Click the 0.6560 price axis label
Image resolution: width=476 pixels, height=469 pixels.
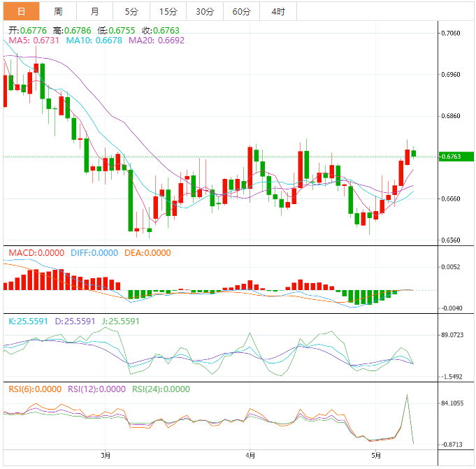click(x=451, y=240)
